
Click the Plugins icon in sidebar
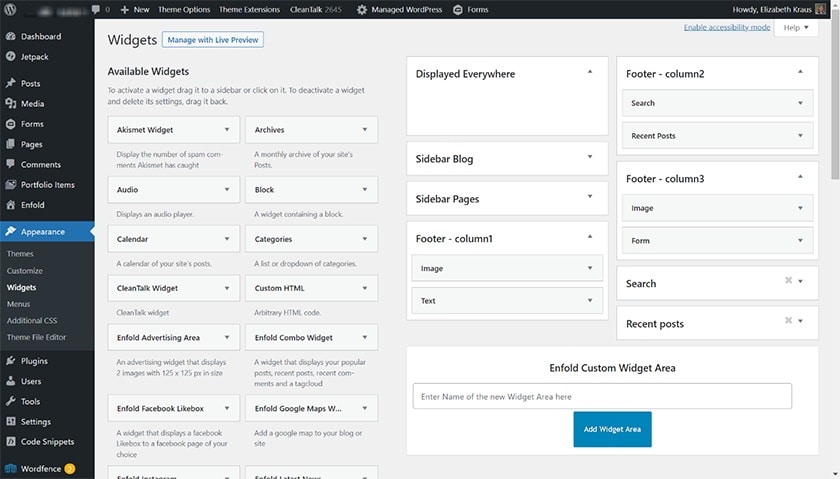click(11, 361)
